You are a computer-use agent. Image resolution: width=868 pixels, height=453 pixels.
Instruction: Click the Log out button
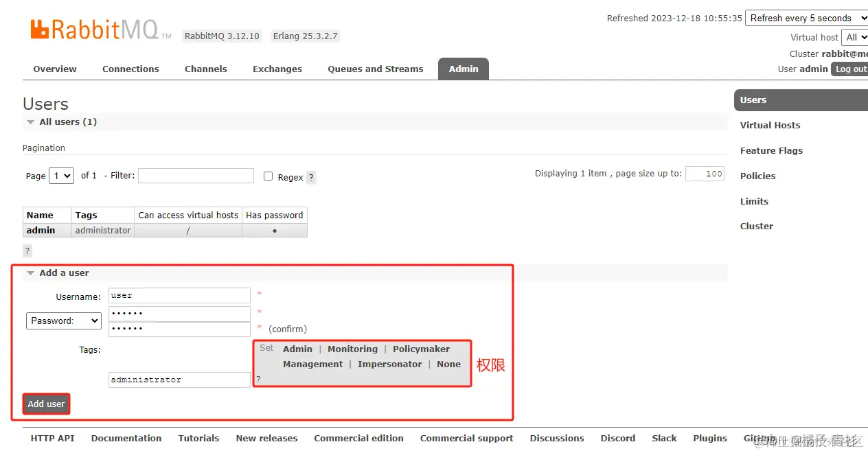[x=850, y=69]
